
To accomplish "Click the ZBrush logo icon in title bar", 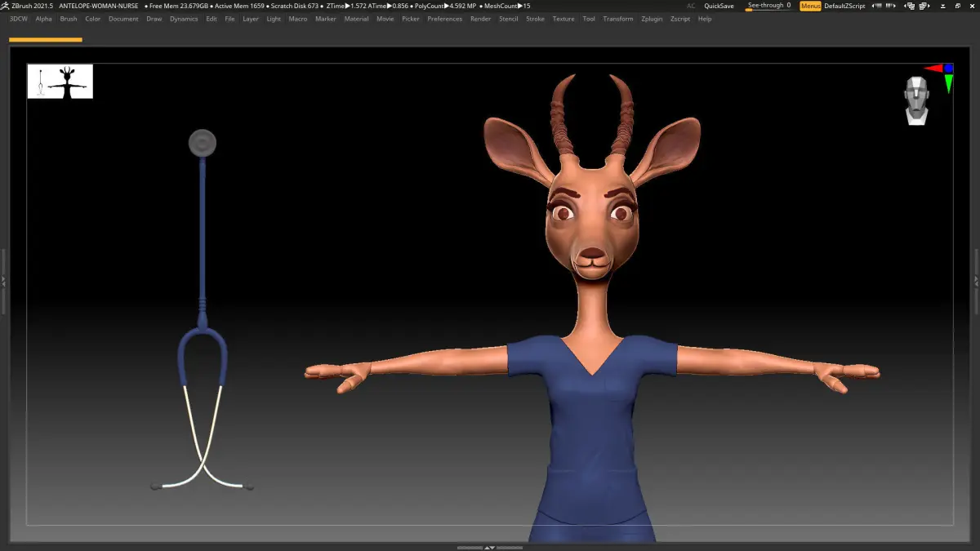I will [x=5, y=6].
